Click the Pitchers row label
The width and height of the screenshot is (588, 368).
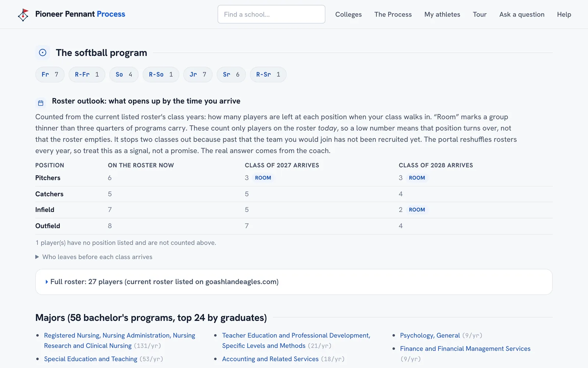click(48, 178)
